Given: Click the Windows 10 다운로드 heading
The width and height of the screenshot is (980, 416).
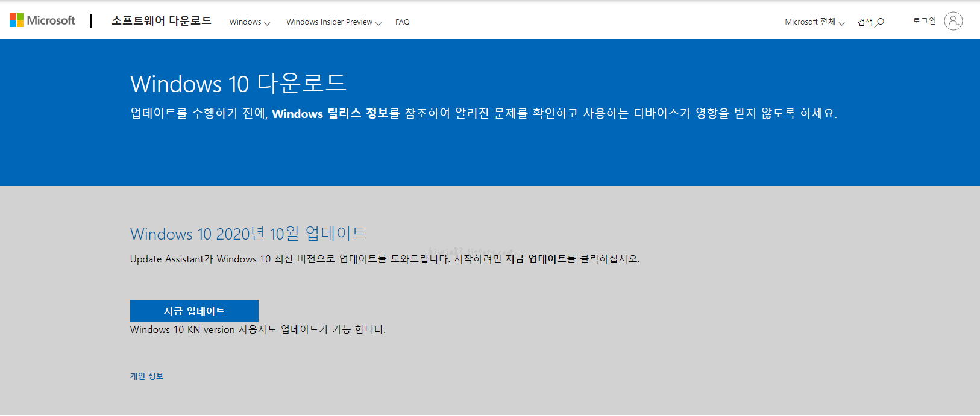Looking at the screenshot, I should (x=239, y=84).
